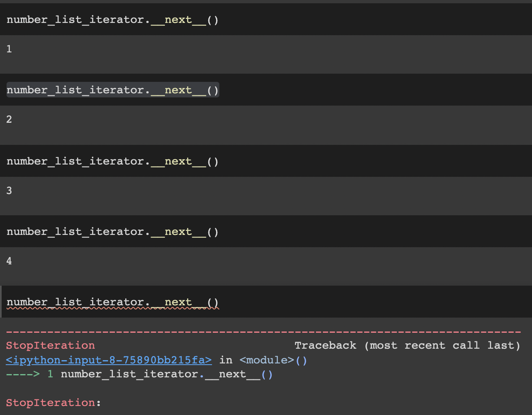Select the 'Traceback (most recent call last)' text
The height and width of the screenshot is (415, 532).
click(408, 345)
